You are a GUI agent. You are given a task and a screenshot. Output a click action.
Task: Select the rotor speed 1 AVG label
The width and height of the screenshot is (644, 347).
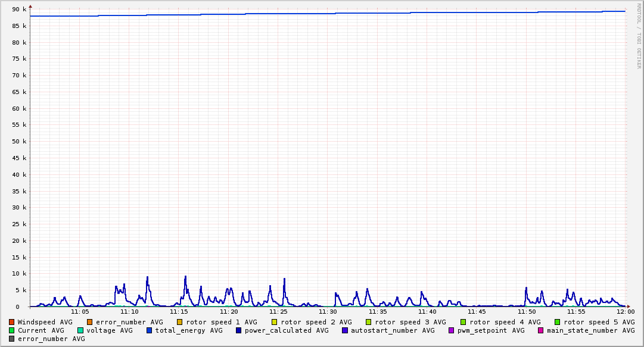pos(222,322)
